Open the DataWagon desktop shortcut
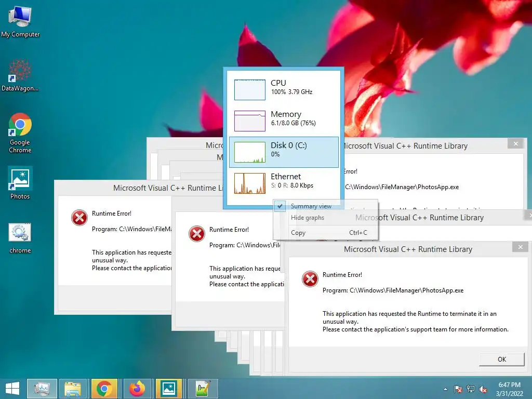The height and width of the screenshot is (399, 532). tap(20, 75)
